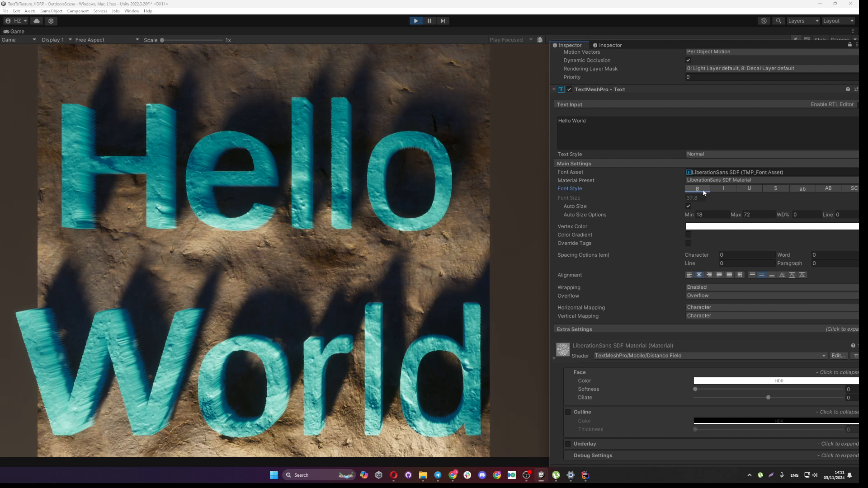Expand the Debug Settings section
Screen dimensions: 868x488
click(x=711, y=455)
